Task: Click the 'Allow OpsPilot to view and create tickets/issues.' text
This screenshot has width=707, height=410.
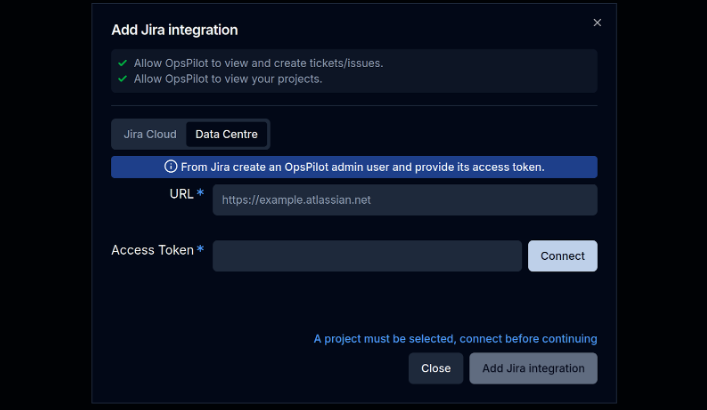Action: point(258,63)
